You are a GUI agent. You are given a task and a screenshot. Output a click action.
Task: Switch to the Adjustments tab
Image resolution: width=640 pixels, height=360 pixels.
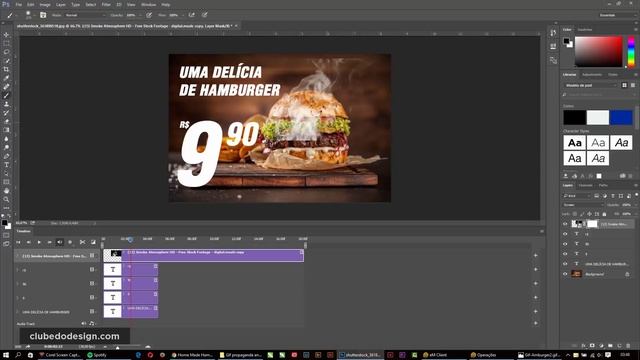[592, 75]
